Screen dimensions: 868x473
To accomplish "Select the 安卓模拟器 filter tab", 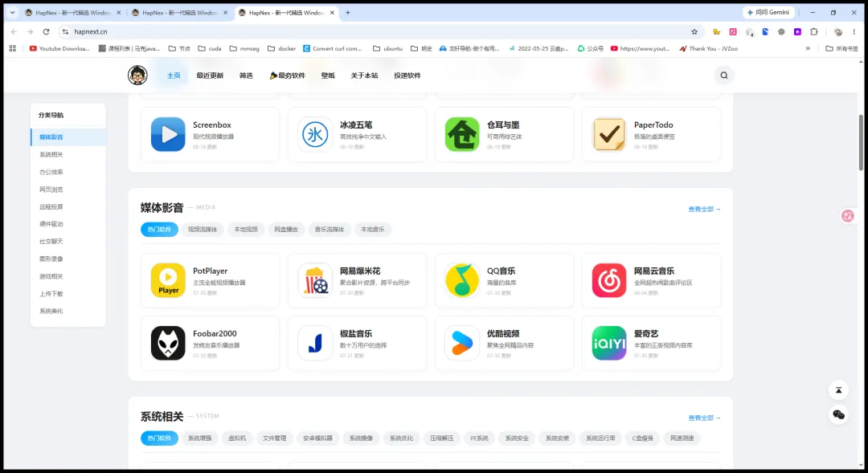I will [317, 438].
